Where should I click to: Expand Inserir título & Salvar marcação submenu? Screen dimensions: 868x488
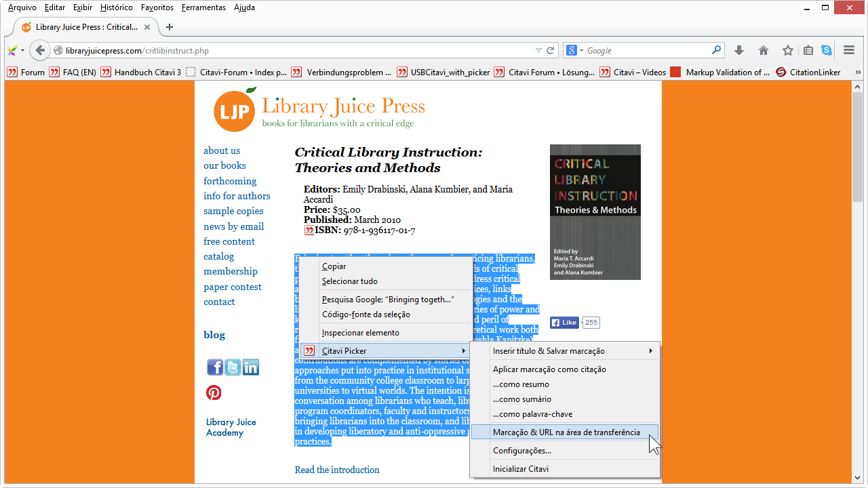566,351
